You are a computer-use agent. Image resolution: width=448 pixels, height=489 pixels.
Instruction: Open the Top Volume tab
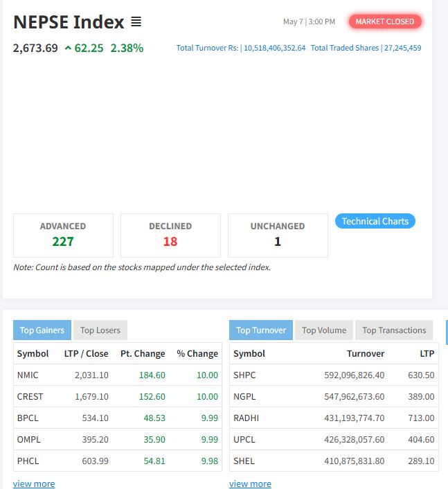coord(324,330)
